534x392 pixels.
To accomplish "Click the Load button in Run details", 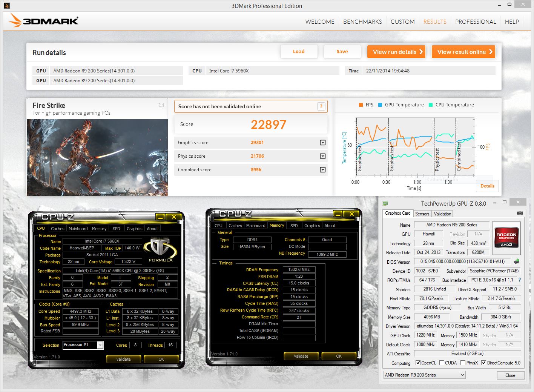I will pos(299,52).
